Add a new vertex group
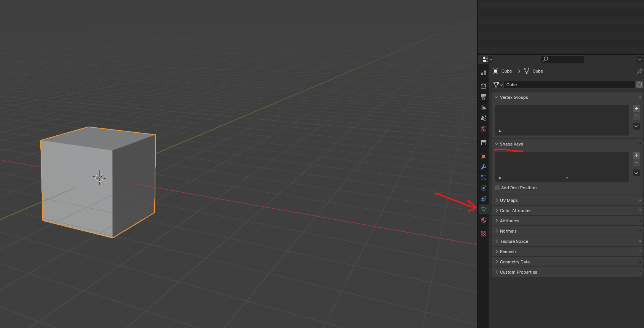The width and height of the screenshot is (644, 328). pyautogui.click(x=636, y=109)
